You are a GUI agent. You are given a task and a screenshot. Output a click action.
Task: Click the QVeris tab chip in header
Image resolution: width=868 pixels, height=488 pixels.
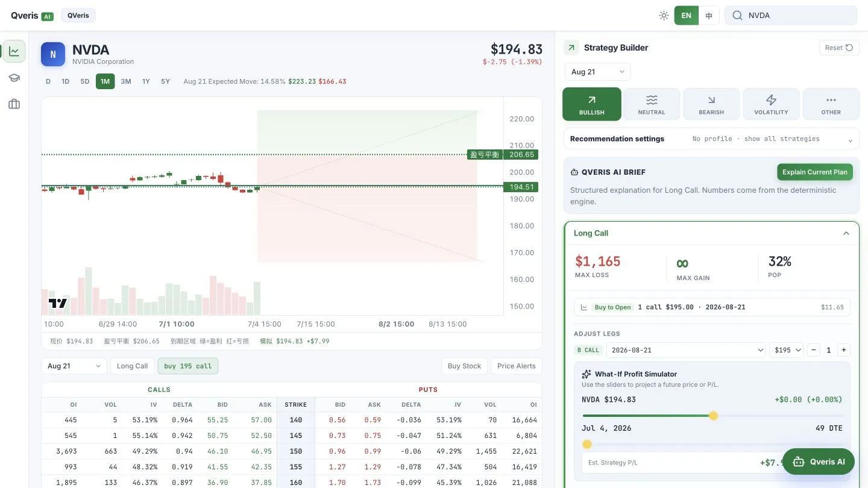[x=78, y=16]
